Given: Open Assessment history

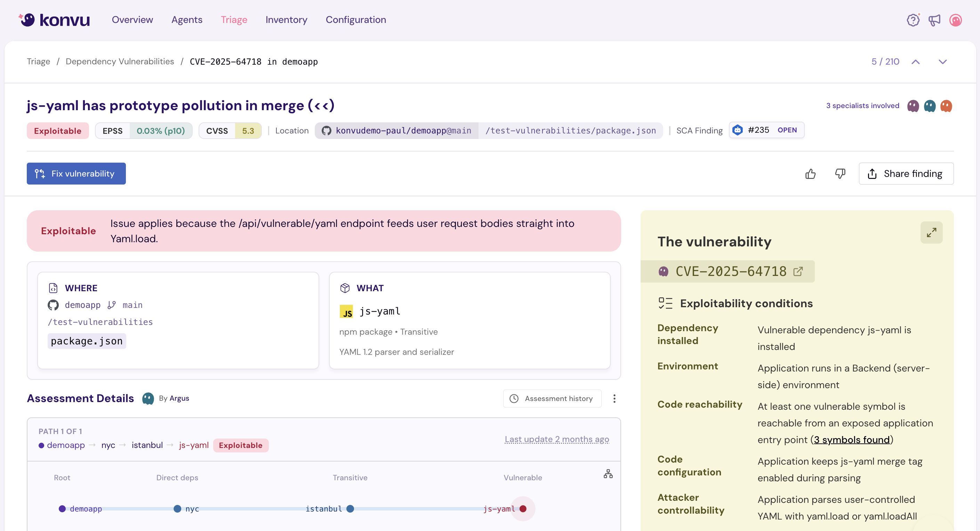Looking at the screenshot, I should click(552, 398).
